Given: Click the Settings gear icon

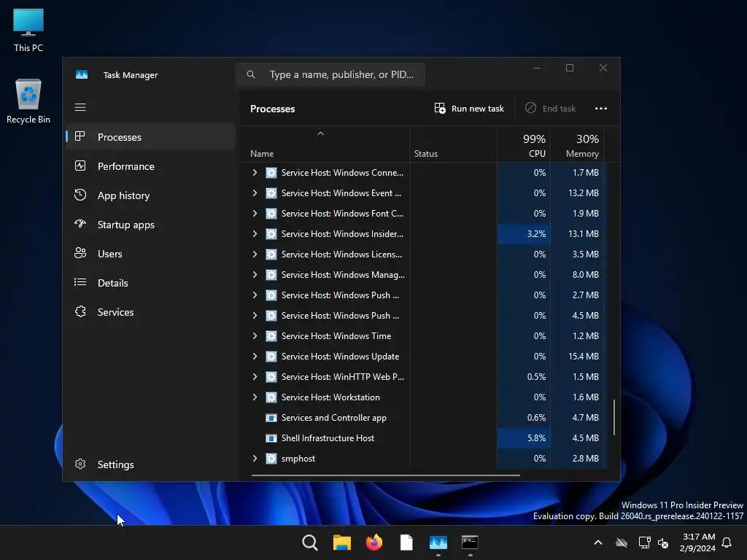Looking at the screenshot, I should tap(80, 464).
